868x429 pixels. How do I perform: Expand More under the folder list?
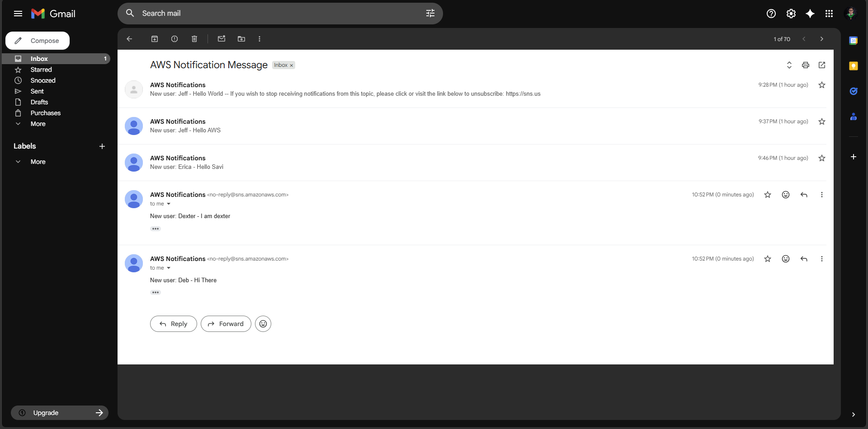coord(38,124)
